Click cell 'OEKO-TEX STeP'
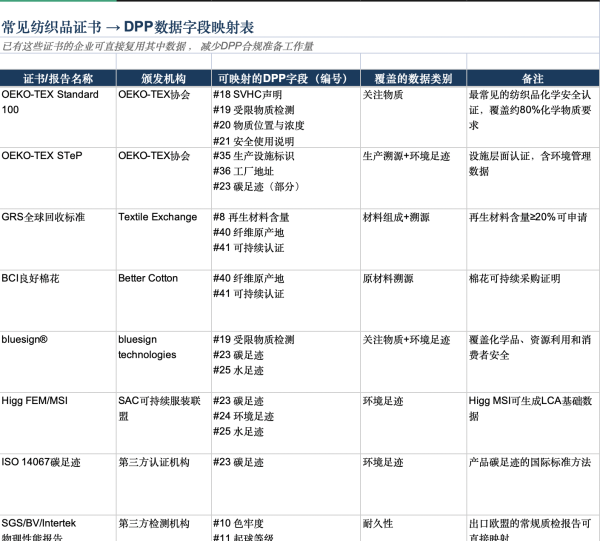Viewport: 600px width, 541px height. pos(58,178)
